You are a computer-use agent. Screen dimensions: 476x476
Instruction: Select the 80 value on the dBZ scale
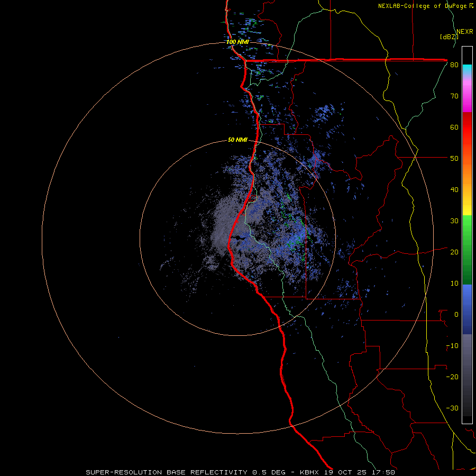click(454, 65)
